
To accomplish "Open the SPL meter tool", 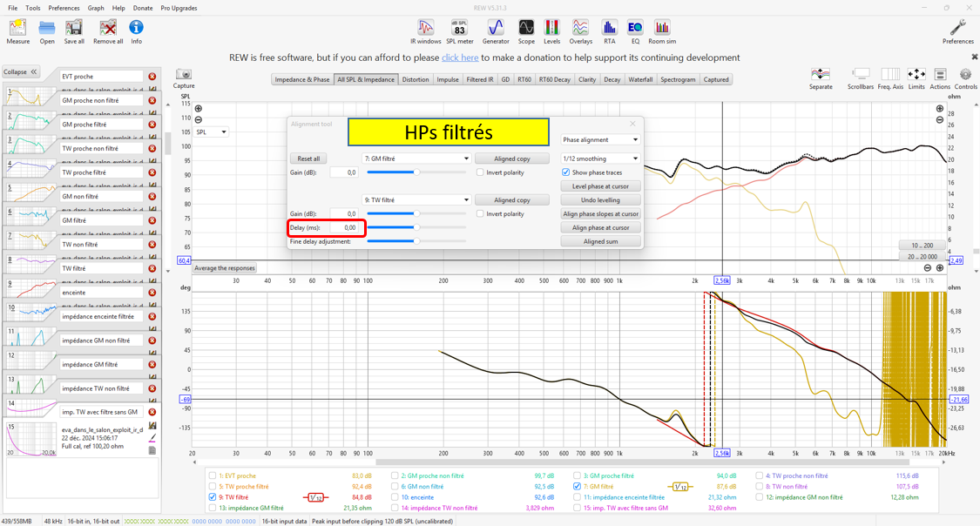I will [x=459, y=32].
